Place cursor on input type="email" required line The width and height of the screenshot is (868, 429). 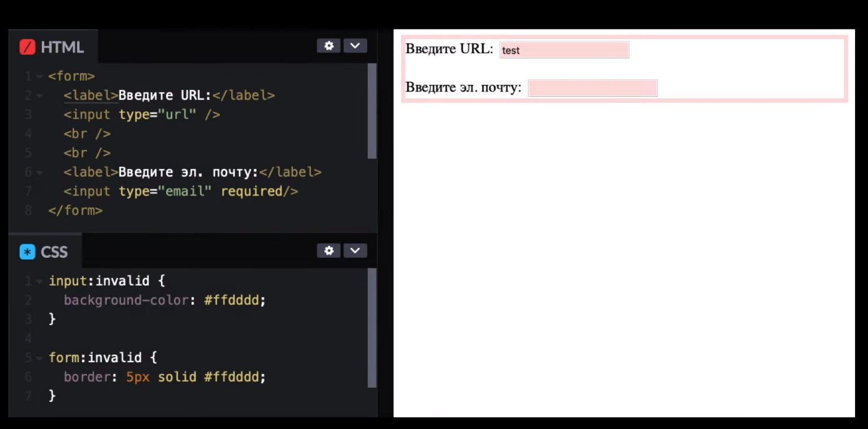click(181, 191)
